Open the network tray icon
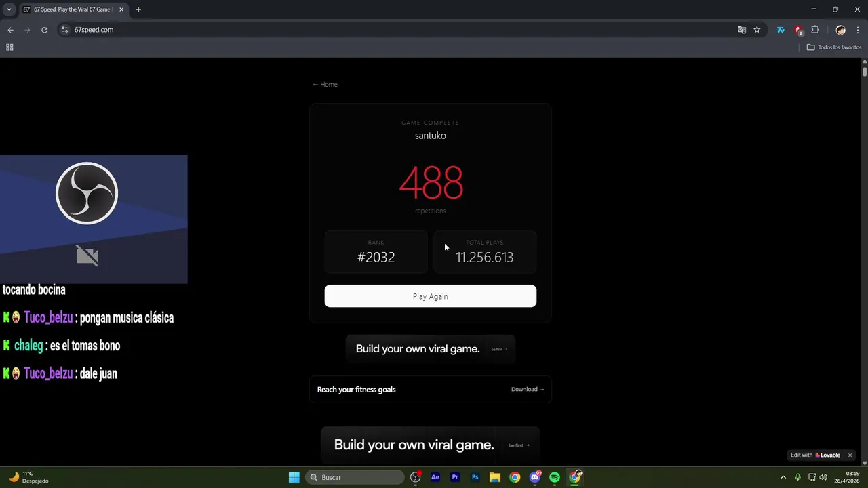The image size is (868, 488). pyautogui.click(x=812, y=477)
